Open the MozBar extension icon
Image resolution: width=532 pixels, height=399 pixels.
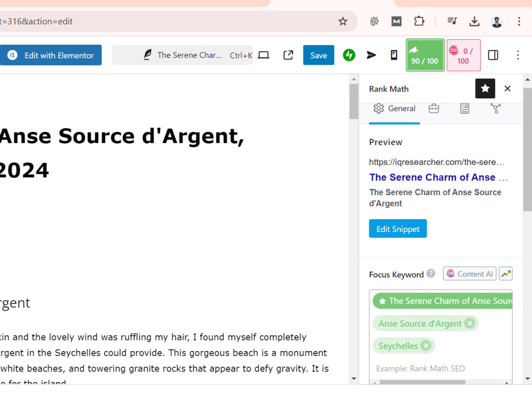pyautogui.click(x=396, y=21)
